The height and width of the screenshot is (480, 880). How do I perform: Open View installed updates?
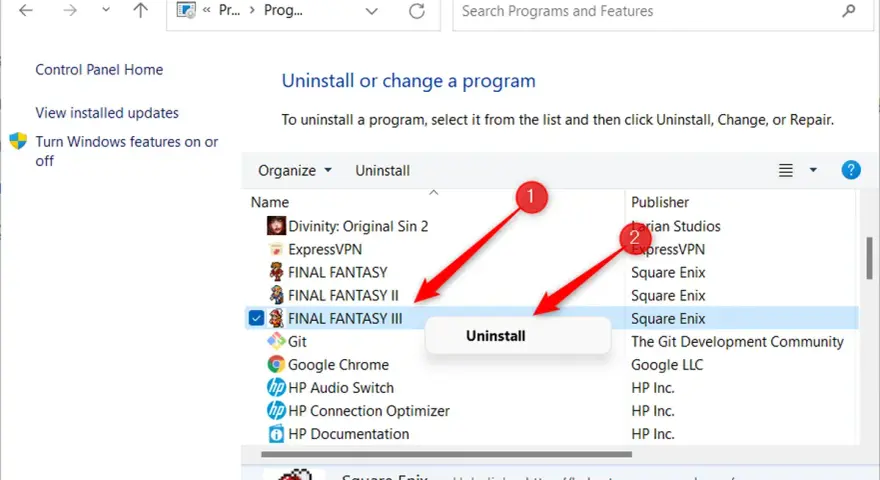[107, 113]
